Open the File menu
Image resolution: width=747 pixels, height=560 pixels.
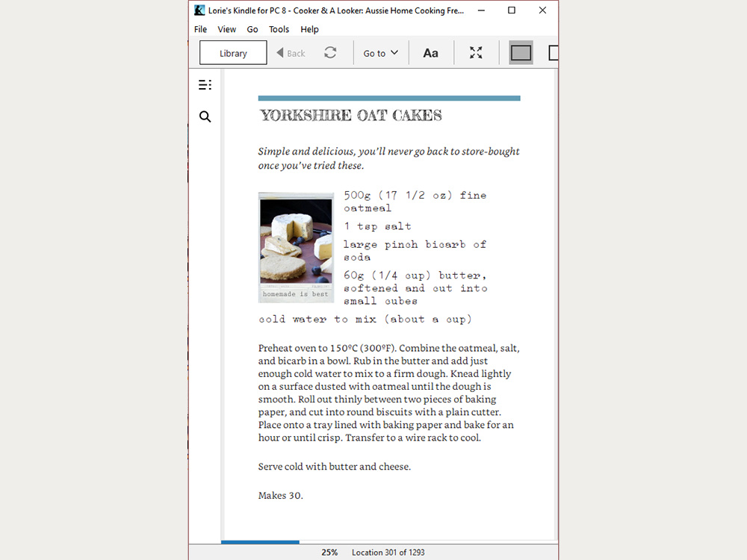pyautogui.click(x=200, y=29)
